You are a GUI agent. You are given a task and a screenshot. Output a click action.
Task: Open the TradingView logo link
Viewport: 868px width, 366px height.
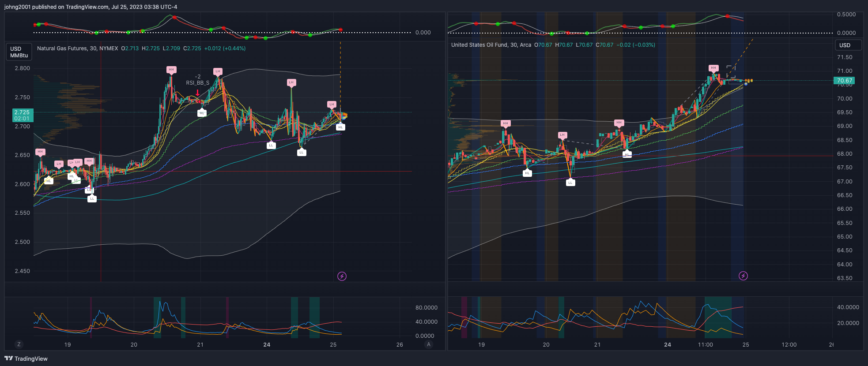tap(26, 359)
